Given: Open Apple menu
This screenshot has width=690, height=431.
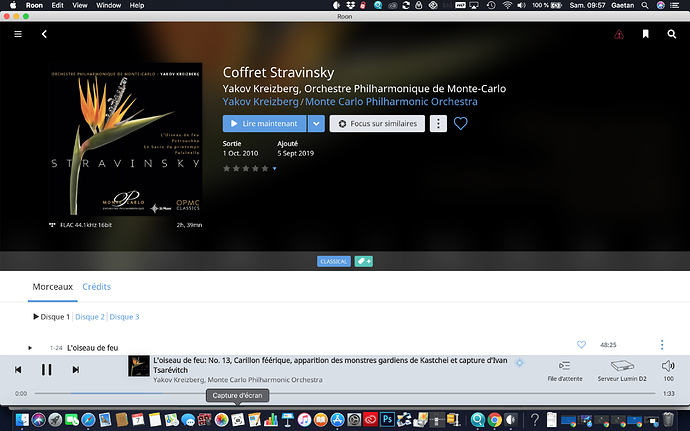Looking at the screenshot, I should pyautogui.click(x=12, y=5).
